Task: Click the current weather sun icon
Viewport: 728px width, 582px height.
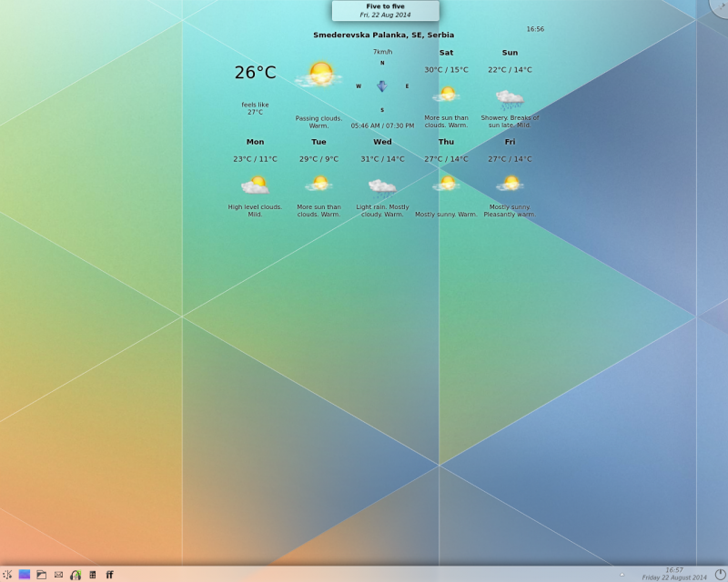Action: 319,75
